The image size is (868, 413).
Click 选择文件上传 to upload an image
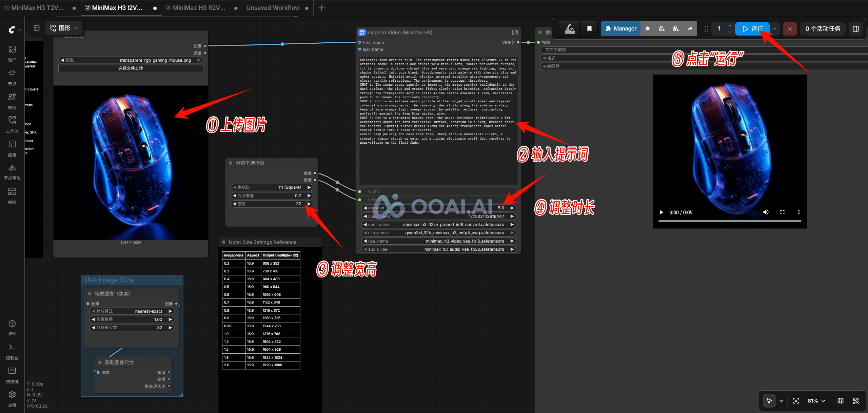(x=131, y=68)
